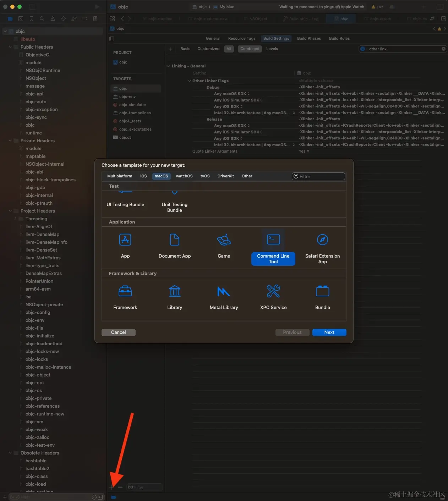Collapse the Private Headers group
Viewport: 448px width, 501px height.
(10, 141)
